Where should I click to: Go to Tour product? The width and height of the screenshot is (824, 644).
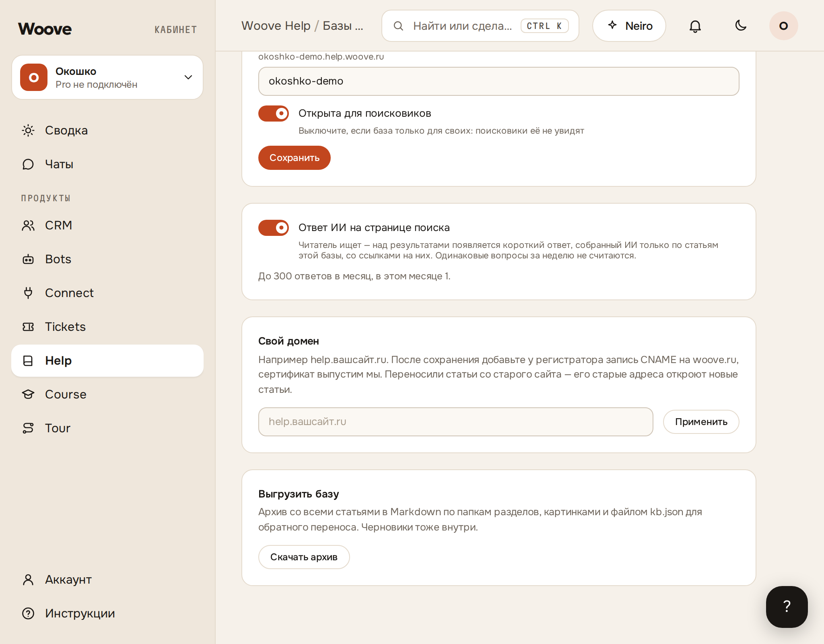107,428
